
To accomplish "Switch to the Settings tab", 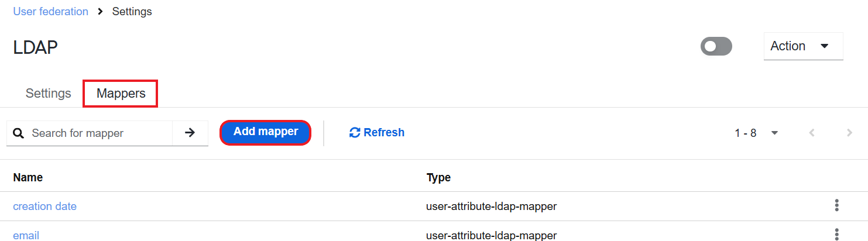I will 49,94.
